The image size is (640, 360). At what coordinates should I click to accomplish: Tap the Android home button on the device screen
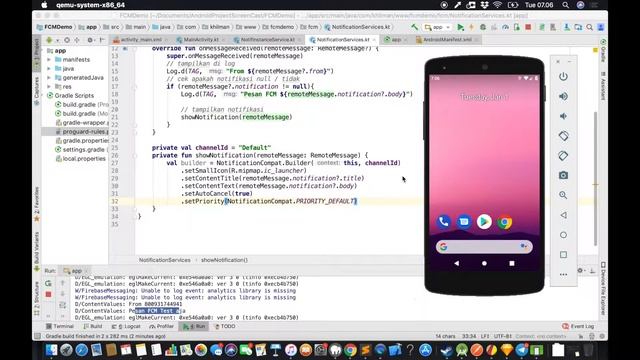(x=484, y=263)
